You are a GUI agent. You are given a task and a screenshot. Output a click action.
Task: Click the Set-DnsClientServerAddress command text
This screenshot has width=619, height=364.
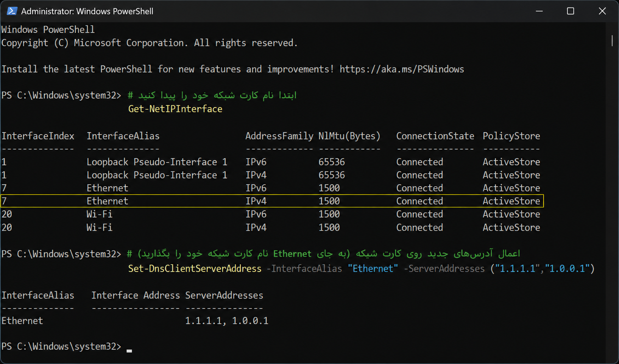coord(195,269)
